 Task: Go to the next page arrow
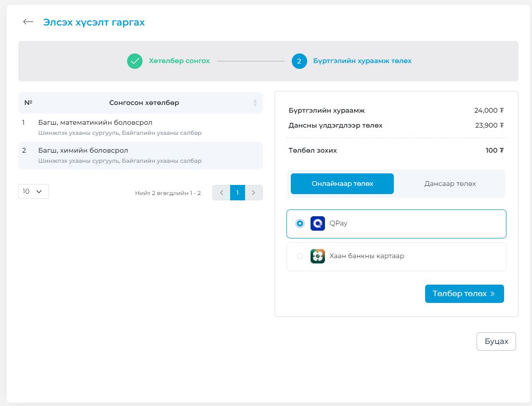pyautogui.click(x=253, y=193)
